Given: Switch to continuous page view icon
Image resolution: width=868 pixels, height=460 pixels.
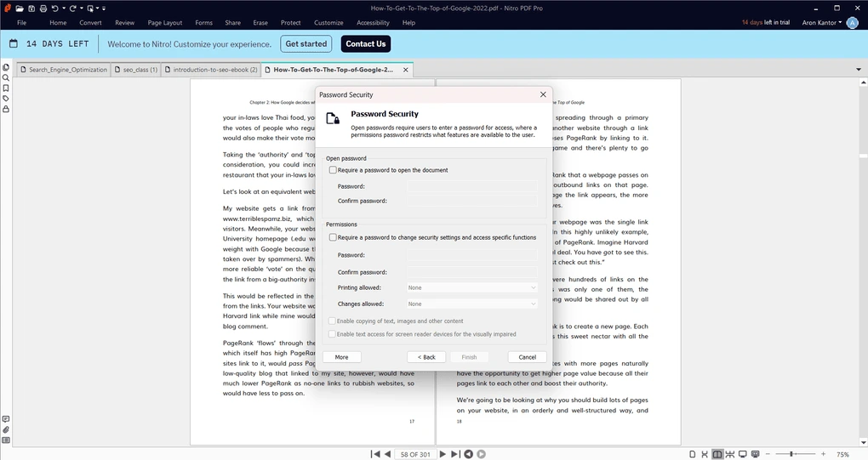Looking at the screenshot, I should click(x=705, y=454).
